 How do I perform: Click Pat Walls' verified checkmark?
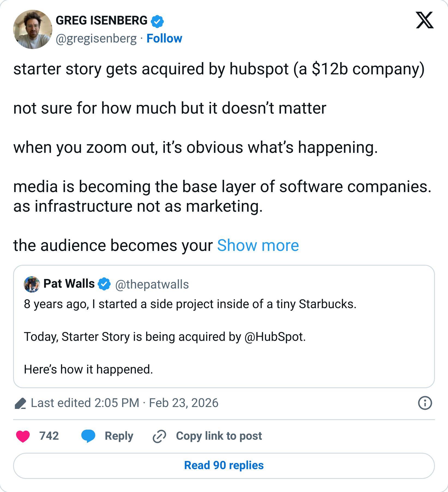104,284
